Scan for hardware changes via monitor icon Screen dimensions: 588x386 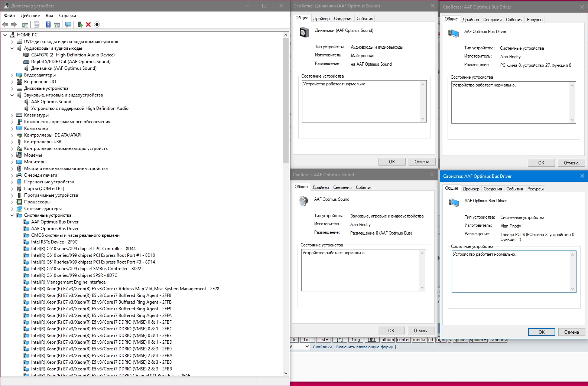[68, 24]
